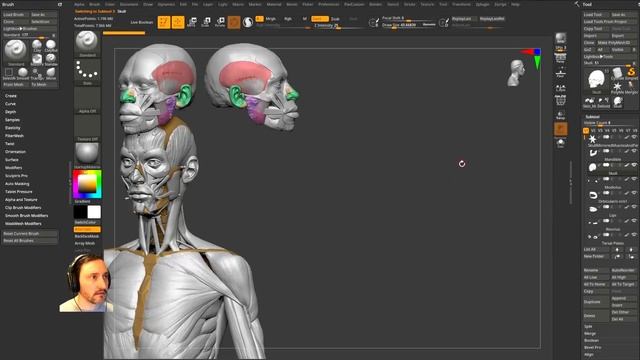Screen dimensions: 640x360
Task: Switch to the Scale gizmo tool
Action: click(x=206, y=22)
